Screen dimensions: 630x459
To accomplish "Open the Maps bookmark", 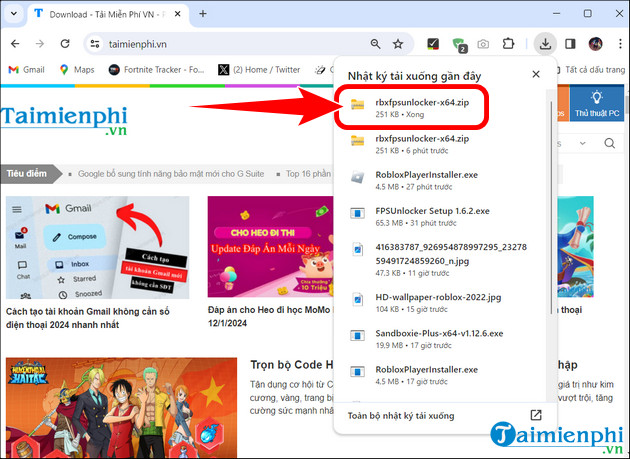I will (76, 70).
